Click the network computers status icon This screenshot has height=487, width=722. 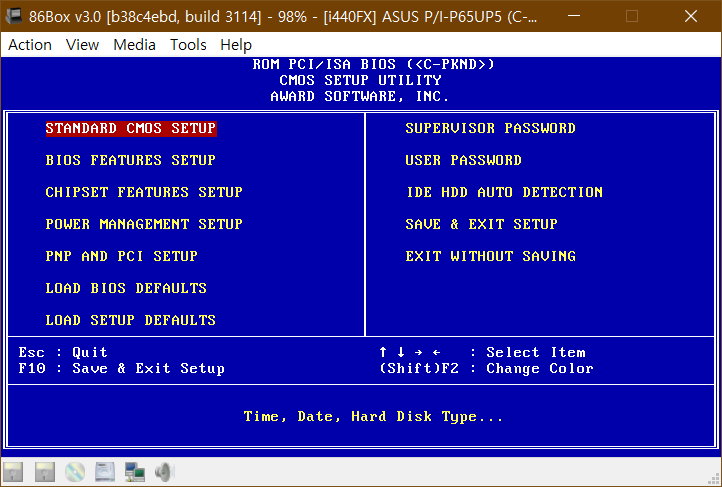[x=135, y=472]
